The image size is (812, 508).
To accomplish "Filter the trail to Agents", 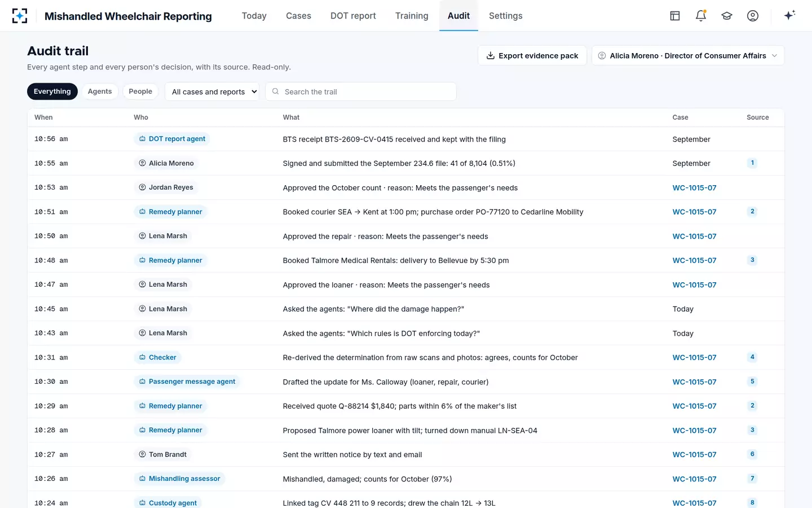I will [x=100, y=91].
